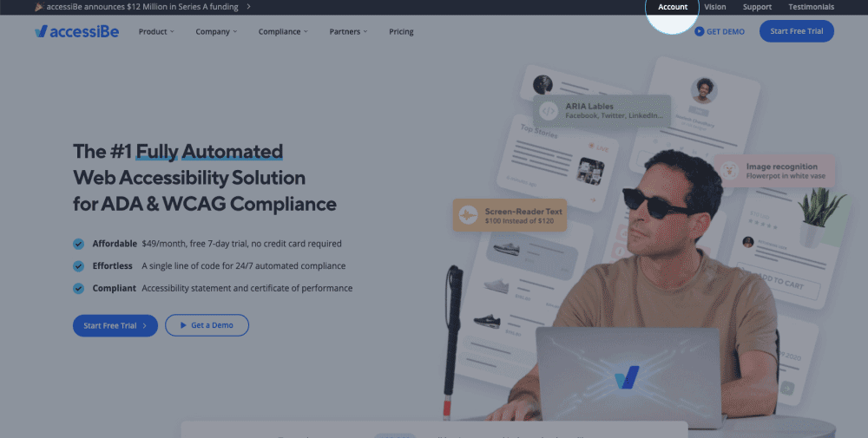This screenshot has height=438, width=868.
Task: Click the checkmark icon next to Effortless
Action: click(79, 266)
